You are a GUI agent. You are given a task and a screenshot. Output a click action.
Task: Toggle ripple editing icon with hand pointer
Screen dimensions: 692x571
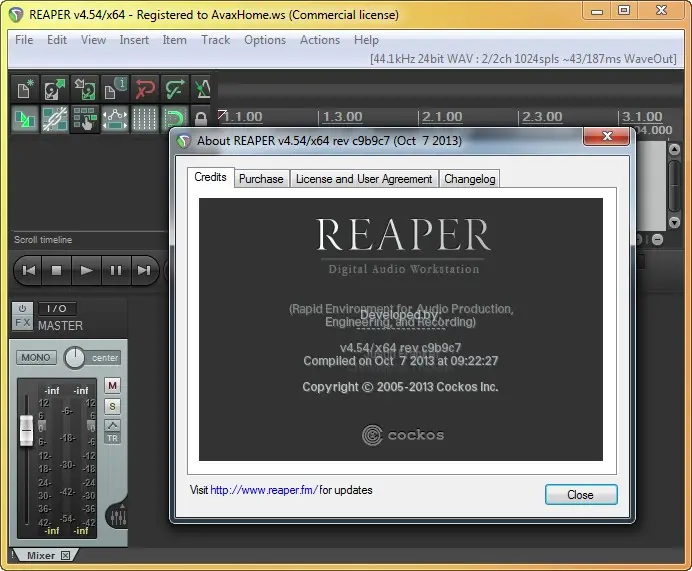(85, 119)
